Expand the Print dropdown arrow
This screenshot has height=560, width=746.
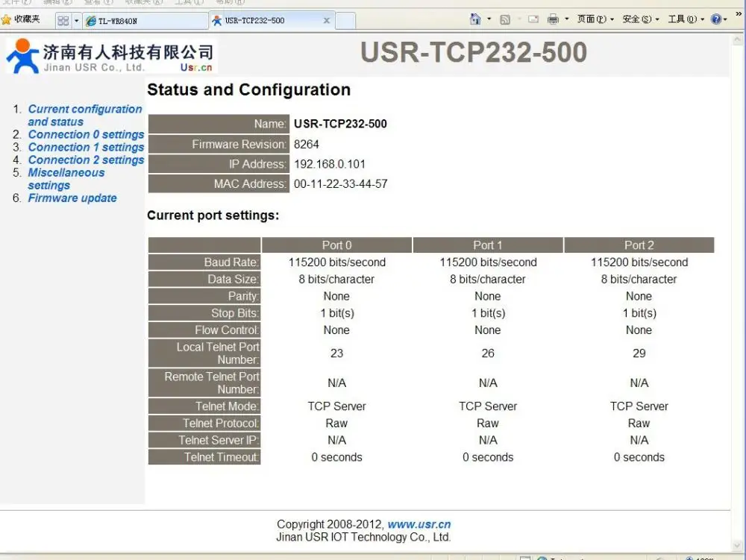[566, 19]
